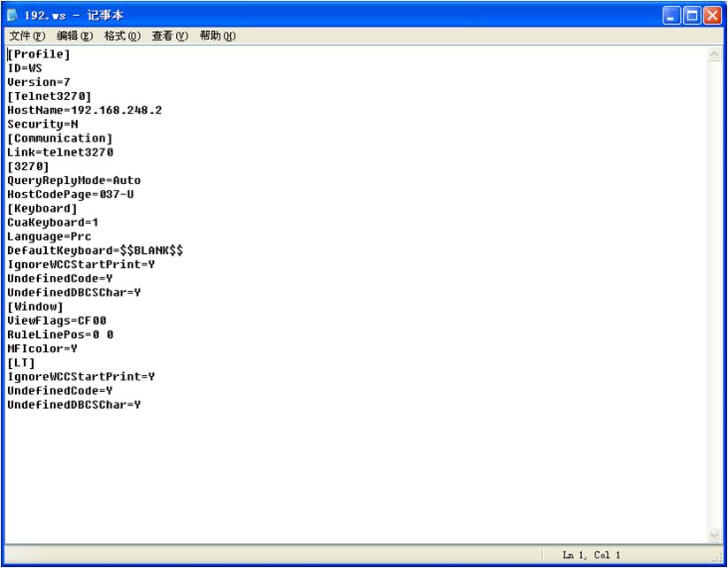Click the ViewFlags=CF00 line

[x=57, y=320]
